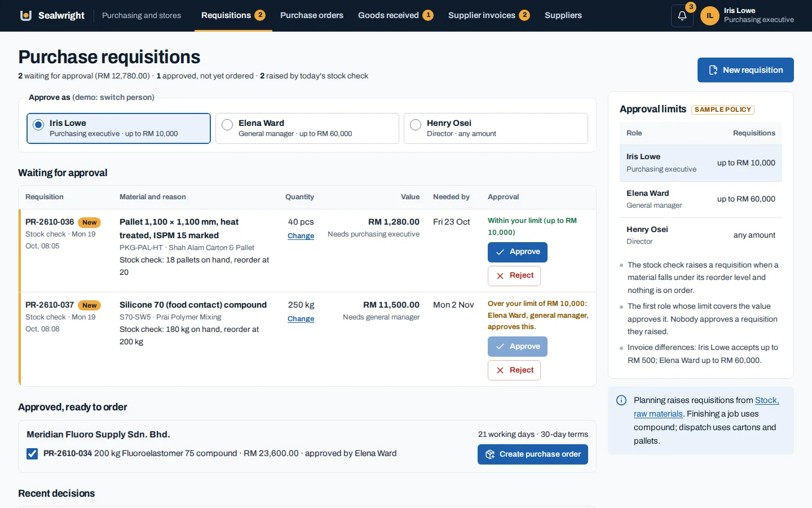This screenshot has height=508, width=812.
Task: Select Henry Osei as approver
Action: tap(496, 128)
